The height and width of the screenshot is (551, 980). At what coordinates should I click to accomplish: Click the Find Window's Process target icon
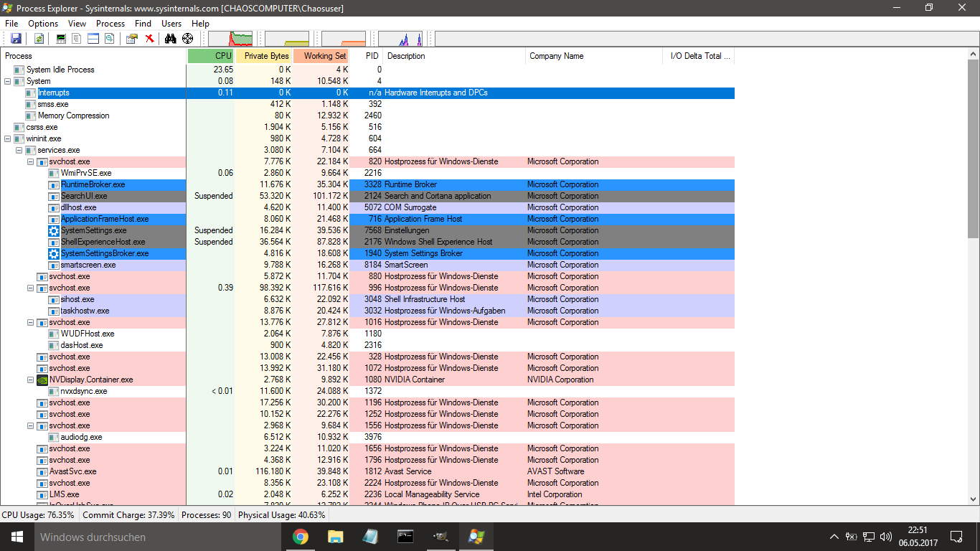[x=188, y=39]
